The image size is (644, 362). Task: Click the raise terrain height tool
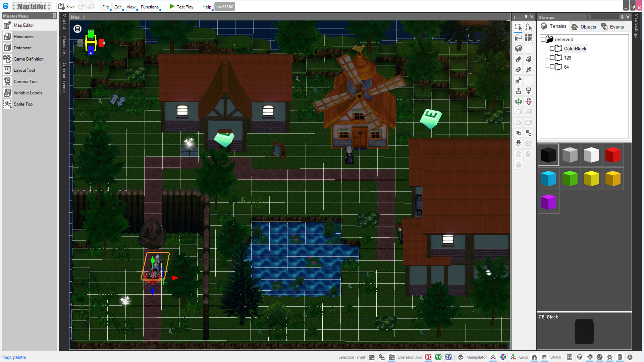519,91
